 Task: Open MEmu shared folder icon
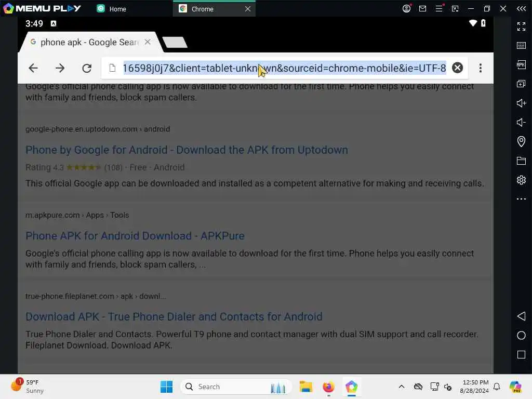pos(521,161)
